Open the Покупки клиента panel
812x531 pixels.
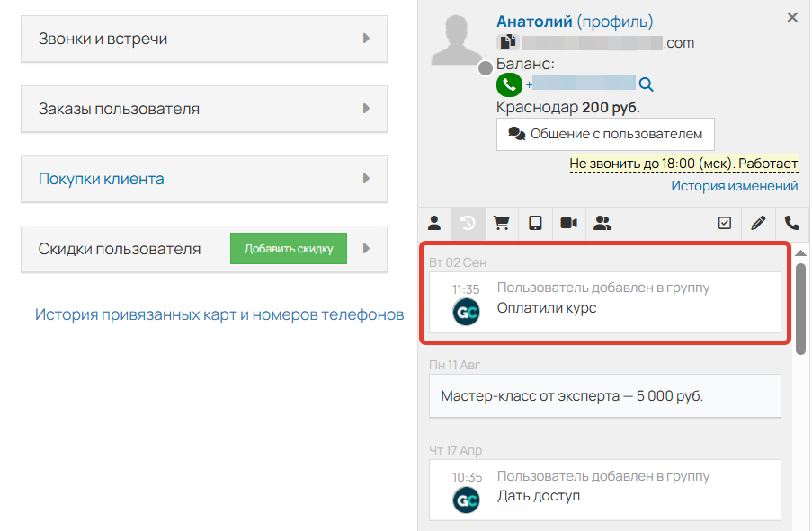202,179
